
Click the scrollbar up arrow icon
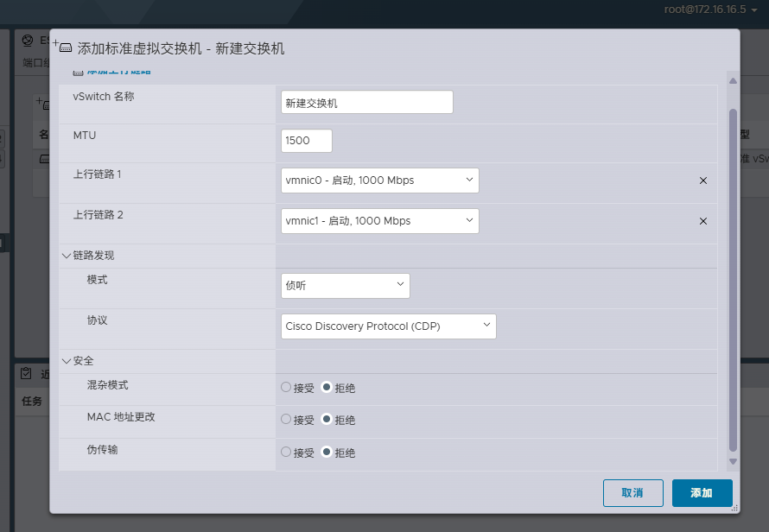[x=732, y=80]
